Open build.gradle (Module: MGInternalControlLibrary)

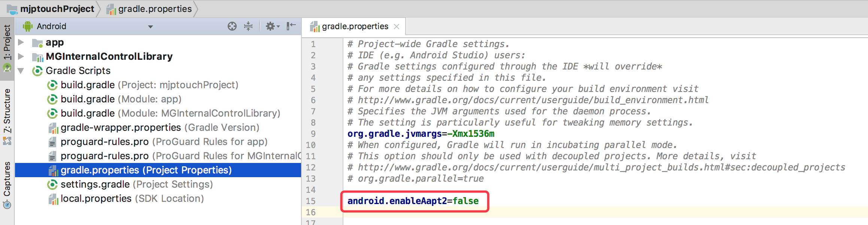click(x=170, y=113)
